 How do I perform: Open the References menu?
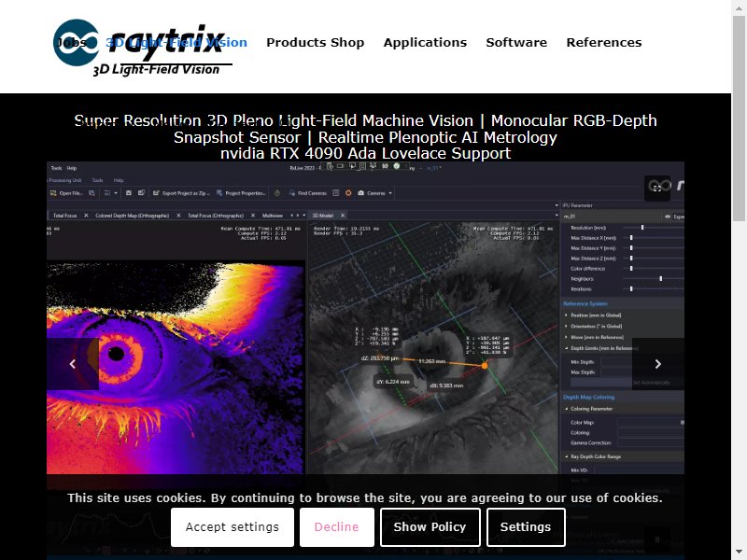[604, 42]
